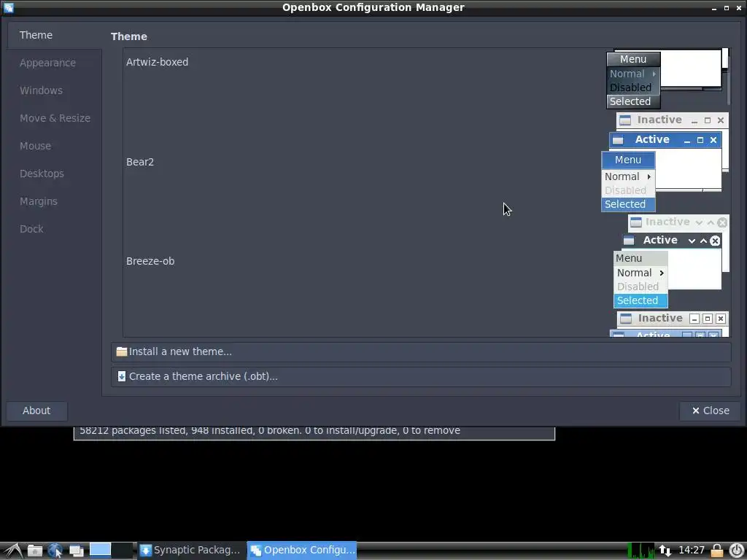
Task: Select the Desktops tab
Action: (x=42, y=174)
